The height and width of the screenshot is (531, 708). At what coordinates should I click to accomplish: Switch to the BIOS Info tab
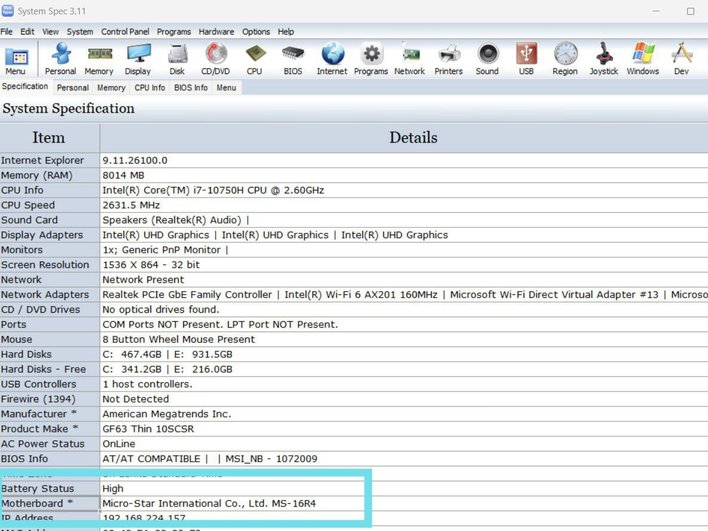tap(191, 88)
